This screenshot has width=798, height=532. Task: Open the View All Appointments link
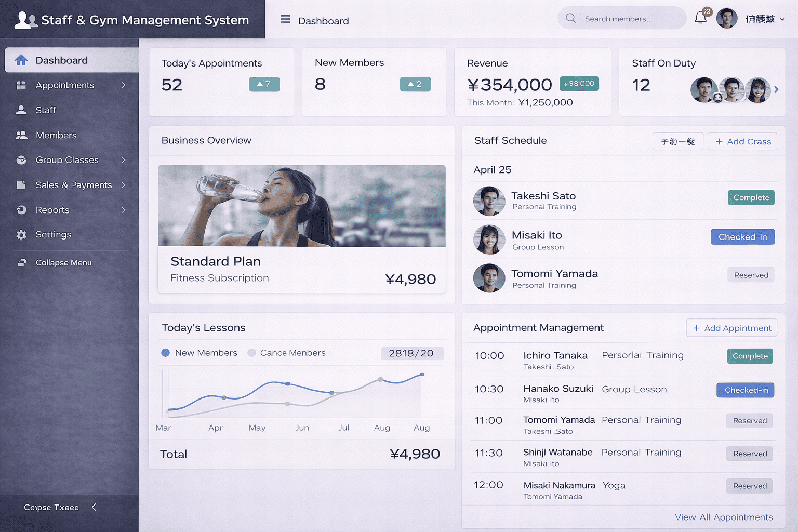click(723, 517)
